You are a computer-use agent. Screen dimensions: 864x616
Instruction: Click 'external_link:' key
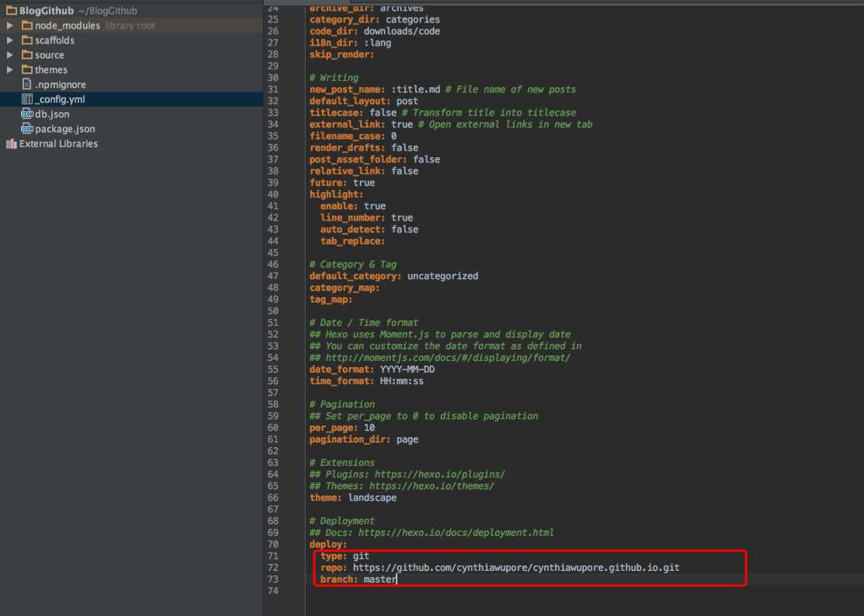tap(347, 124)
